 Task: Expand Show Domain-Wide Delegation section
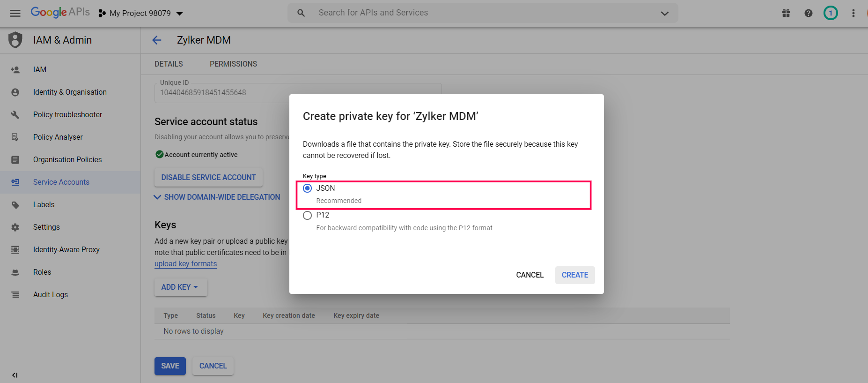(217, 197)
